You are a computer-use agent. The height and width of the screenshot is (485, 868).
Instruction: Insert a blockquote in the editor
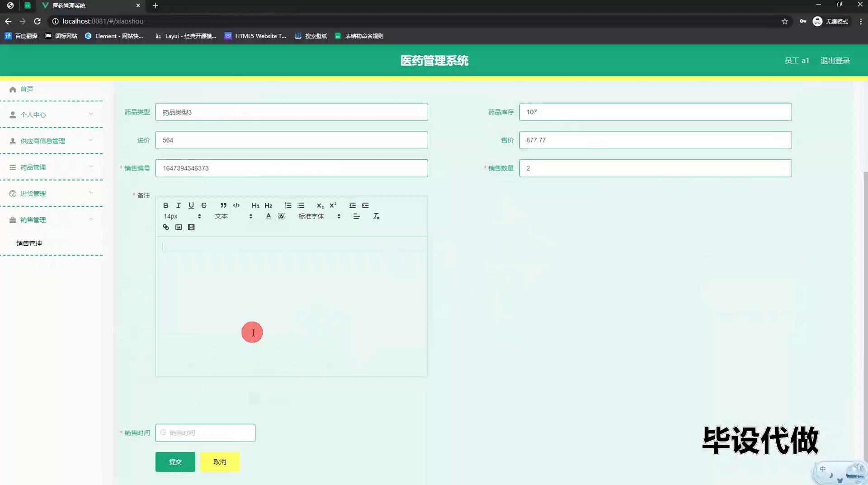[x=223, y=205]
